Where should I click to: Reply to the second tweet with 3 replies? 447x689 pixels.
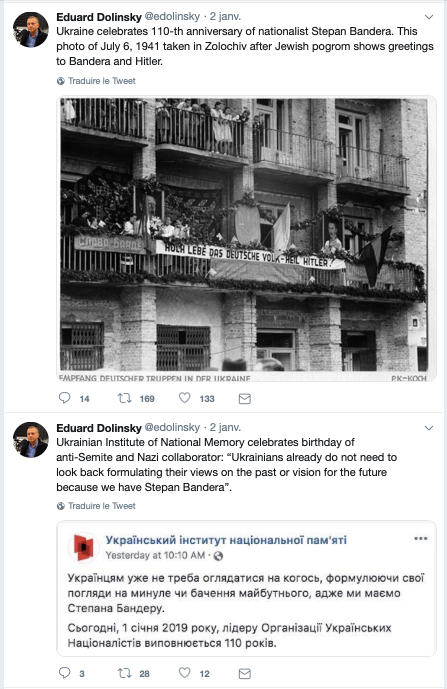(65, 673)
